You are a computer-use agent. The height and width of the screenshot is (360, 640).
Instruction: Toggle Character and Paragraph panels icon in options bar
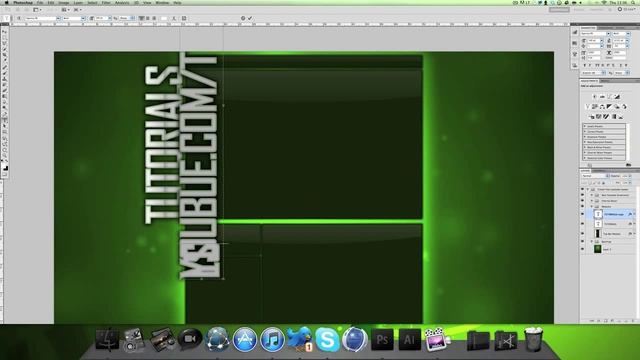(x=184, y=18)
